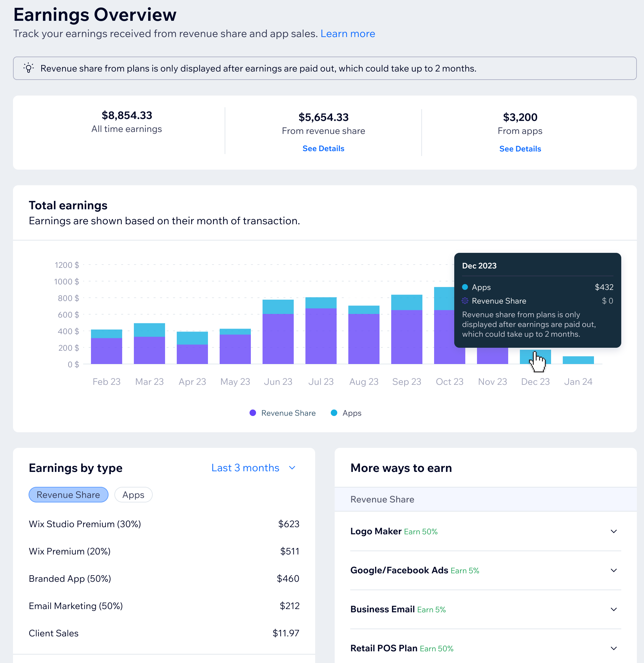This screenshot has width=644, height=663.
Task: Select the Apps tab in Earnings by type
Action: tap(133, 494)
